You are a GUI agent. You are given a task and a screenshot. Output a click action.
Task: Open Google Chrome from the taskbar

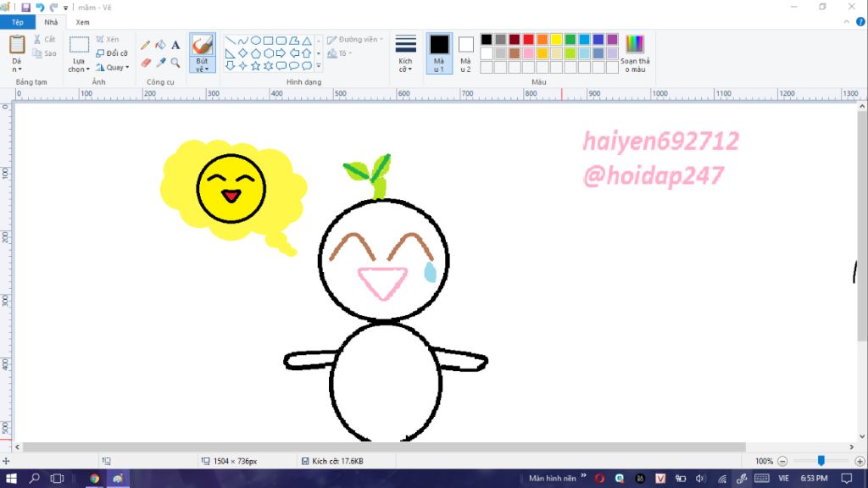(95, 479)
